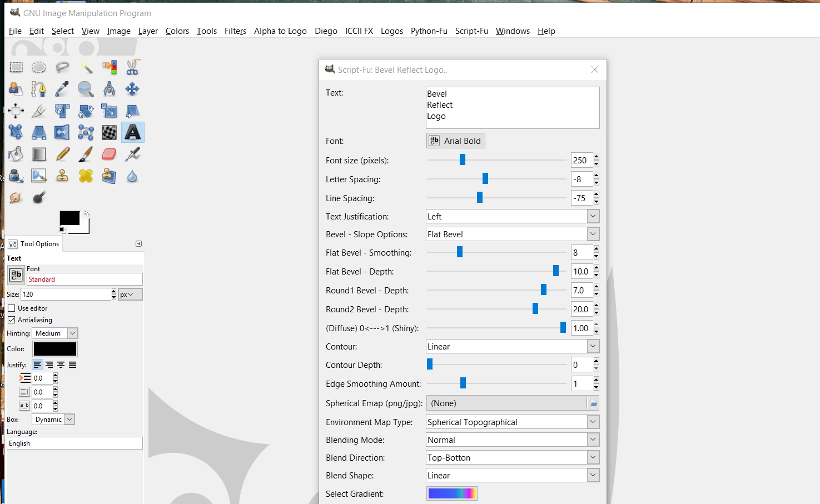The image size is (820, 504).
Task: Select the Airbrush tool
Action: coord(132,154)
